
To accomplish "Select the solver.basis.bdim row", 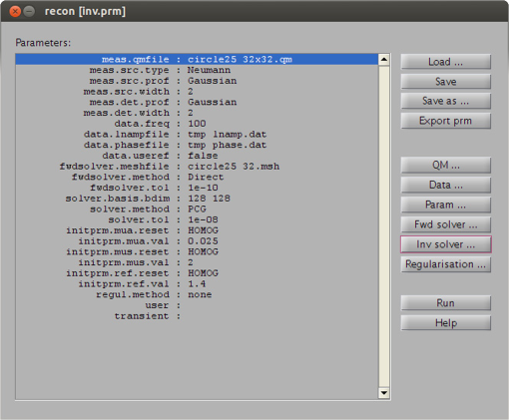I will pos(197,199).
